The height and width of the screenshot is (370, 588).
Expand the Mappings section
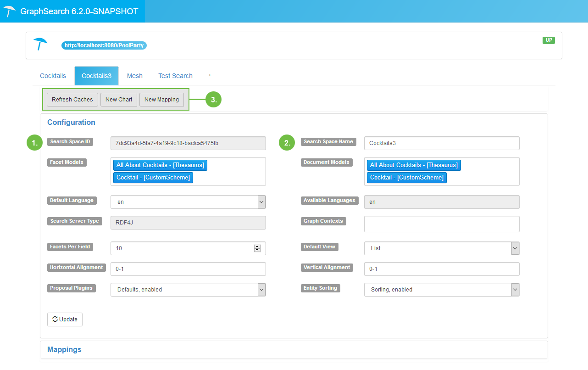(x=64, y=350)
